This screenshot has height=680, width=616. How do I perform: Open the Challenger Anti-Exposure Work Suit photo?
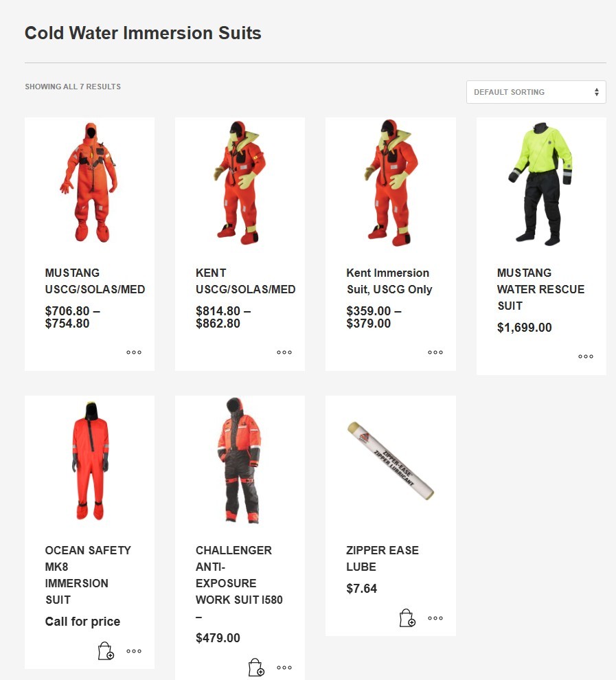click(240, 461)
